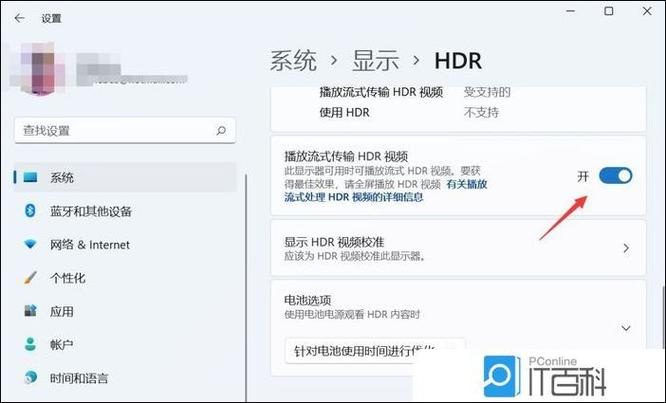Click the 时间和语言 globe icon
Screen dimensions: 666x403
30,378
